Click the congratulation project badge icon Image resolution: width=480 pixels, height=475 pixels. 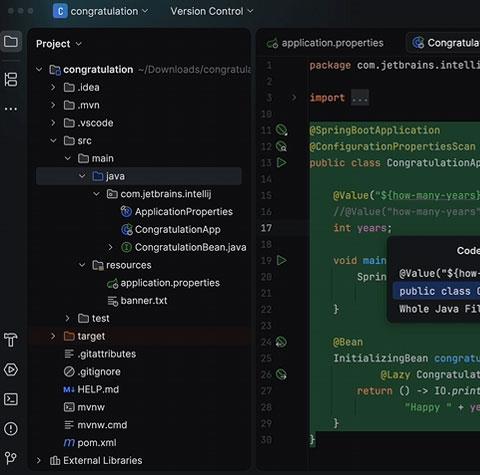coord(60,11)
